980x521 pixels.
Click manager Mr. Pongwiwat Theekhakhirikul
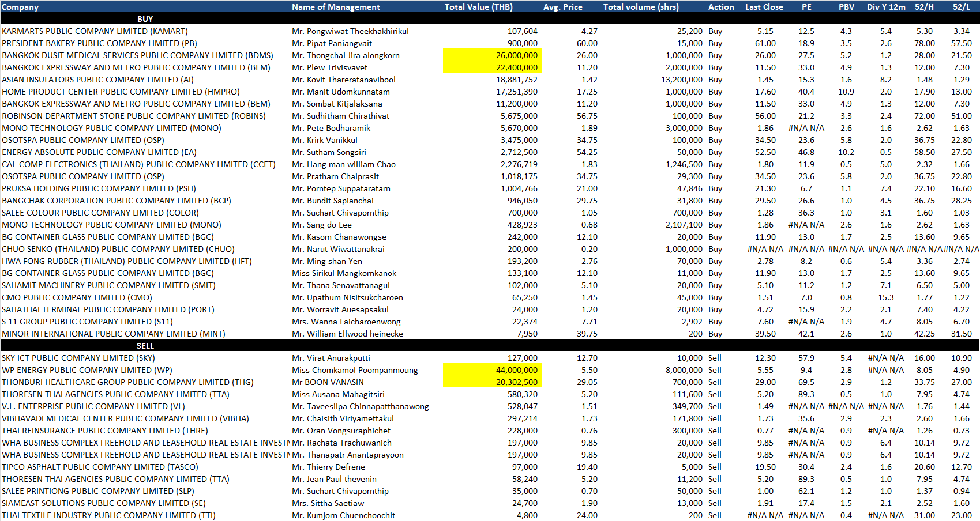point(350,31)
